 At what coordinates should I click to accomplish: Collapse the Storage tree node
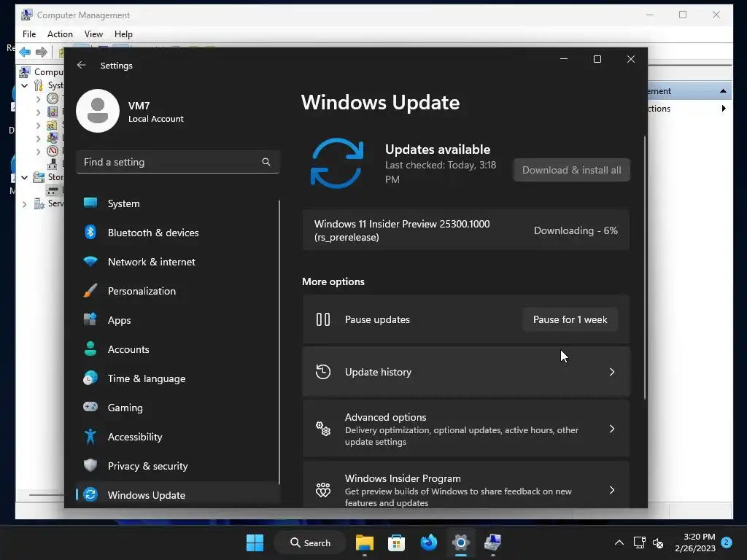[x=25, y=178]
